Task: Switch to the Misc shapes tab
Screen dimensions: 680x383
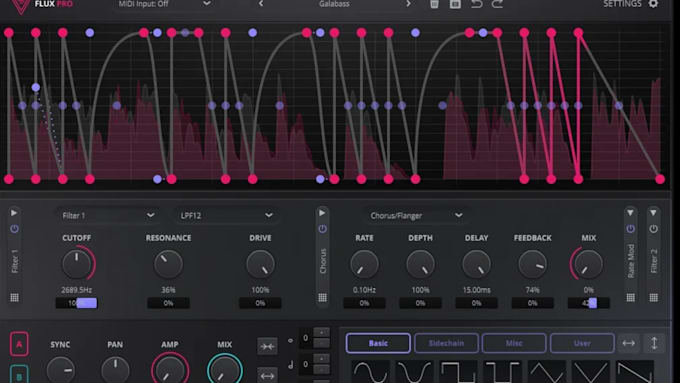Action: (514, 343)
